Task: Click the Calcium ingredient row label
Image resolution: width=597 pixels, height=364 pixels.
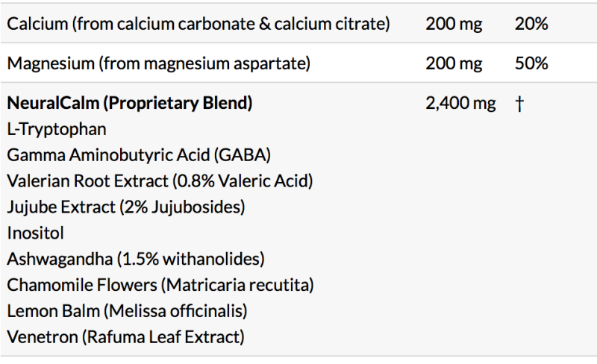Action: (x=198, y=24)
